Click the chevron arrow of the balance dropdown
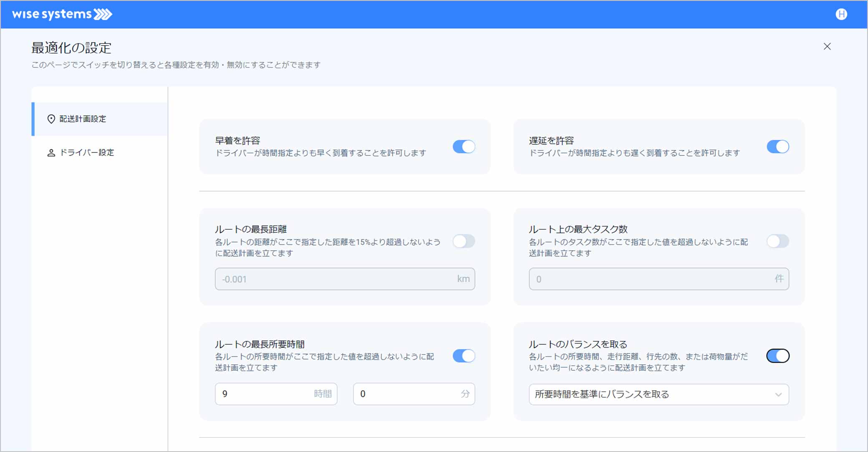This screenshot has height=452, width=868. coord(778,395)
